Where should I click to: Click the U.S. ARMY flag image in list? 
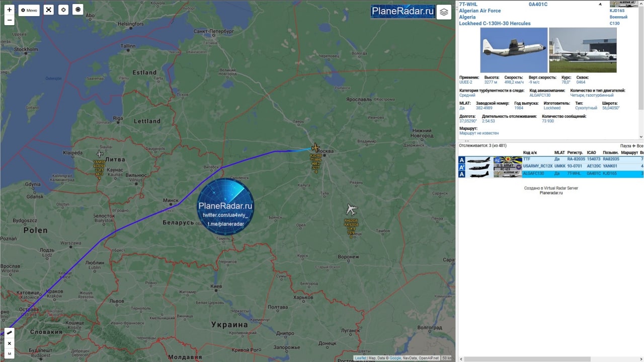(x=507, y=167)
